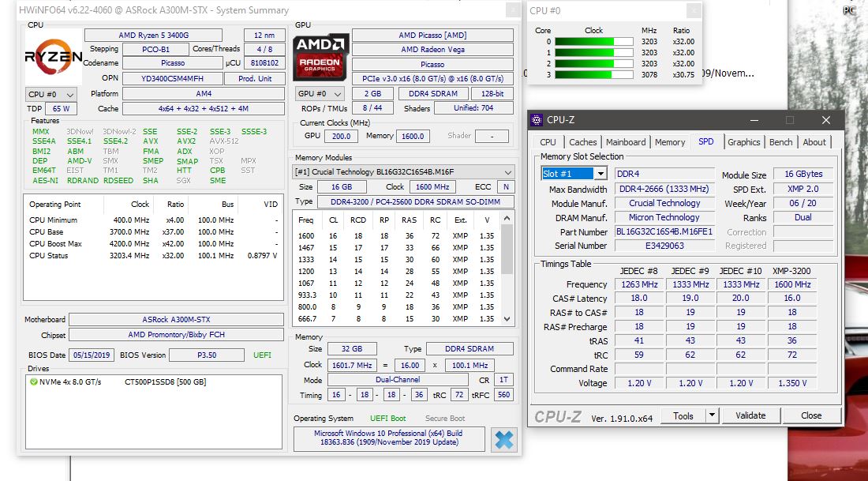Select the CPU Minimum operating point row
The width and height of the screenshot is (868, 481).
point(153,220)
